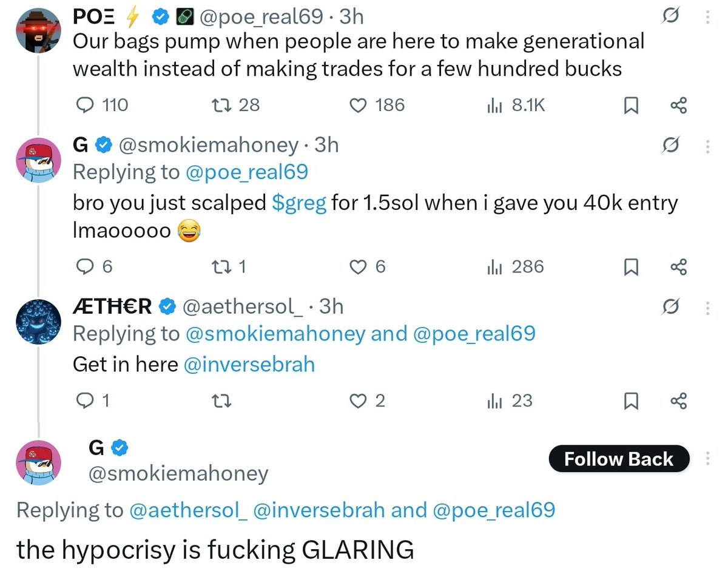The width and height of the screenshot is (728, 571).
Task: Open more options for POE's tweet
Action: [x=707, y=17]
